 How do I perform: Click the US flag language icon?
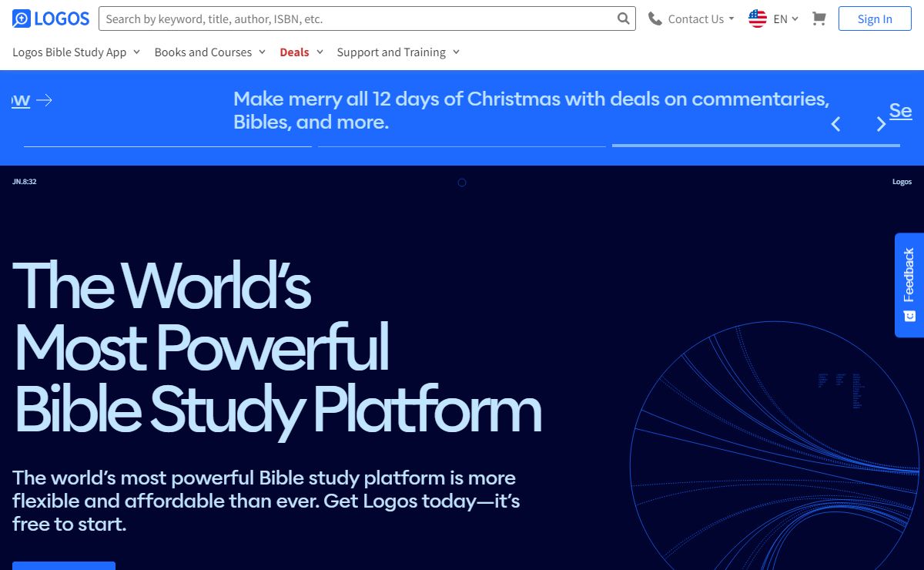click(758, 18)
